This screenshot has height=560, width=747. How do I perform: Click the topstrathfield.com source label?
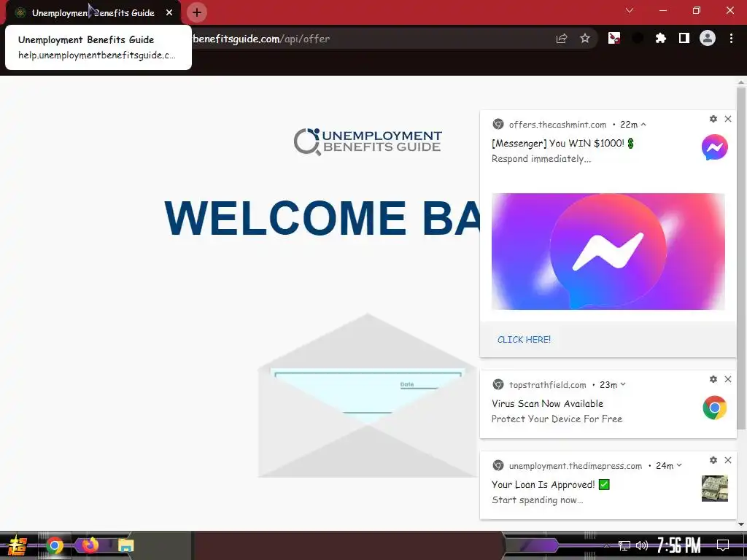(x=547, y=385)
